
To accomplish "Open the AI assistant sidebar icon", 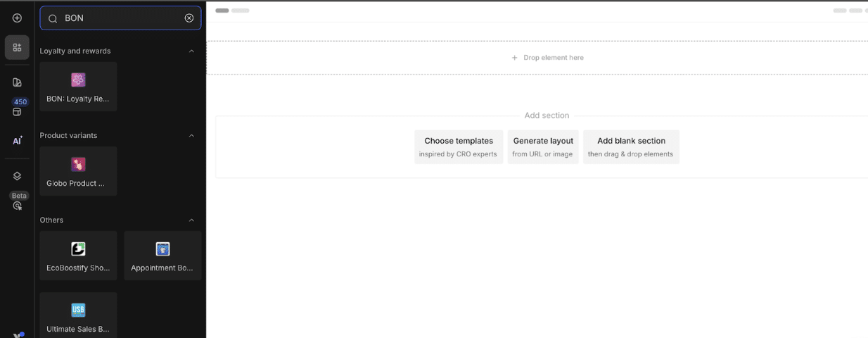I will coord(17,141).
